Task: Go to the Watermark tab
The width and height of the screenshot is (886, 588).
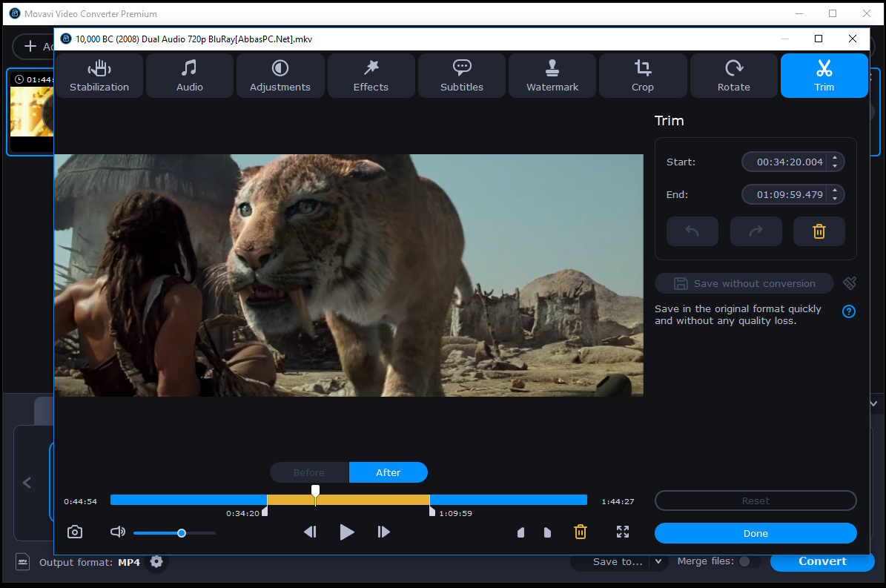Action: click(552, 76)
